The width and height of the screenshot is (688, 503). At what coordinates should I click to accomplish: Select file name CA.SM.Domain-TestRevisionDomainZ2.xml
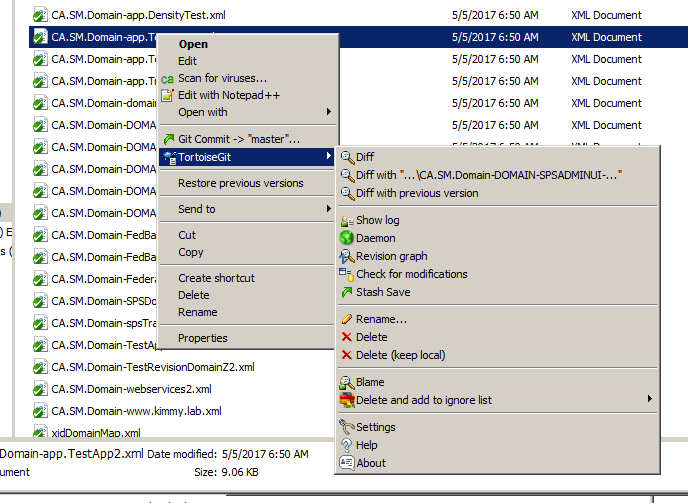coord(153,367)
